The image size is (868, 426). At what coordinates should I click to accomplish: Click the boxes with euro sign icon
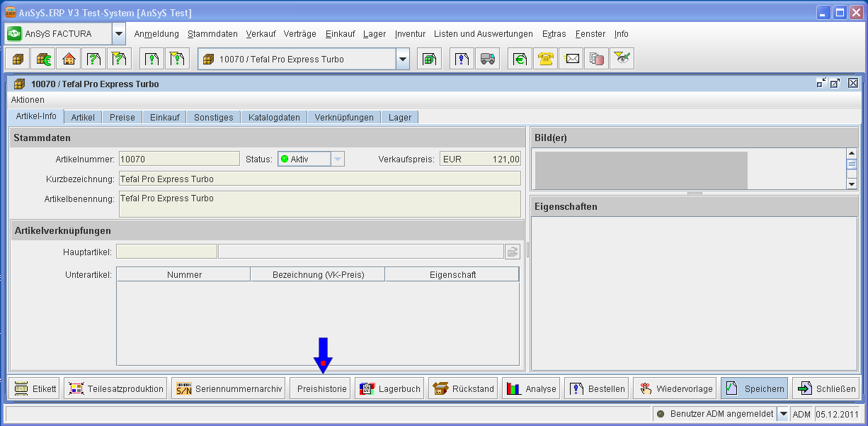tap(43, 60)
